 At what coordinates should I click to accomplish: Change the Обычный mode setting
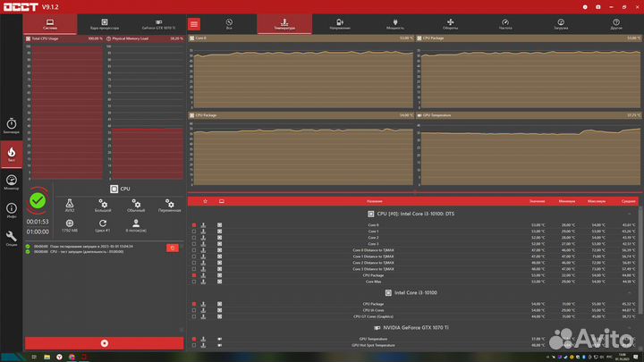(x=136, y=206)
